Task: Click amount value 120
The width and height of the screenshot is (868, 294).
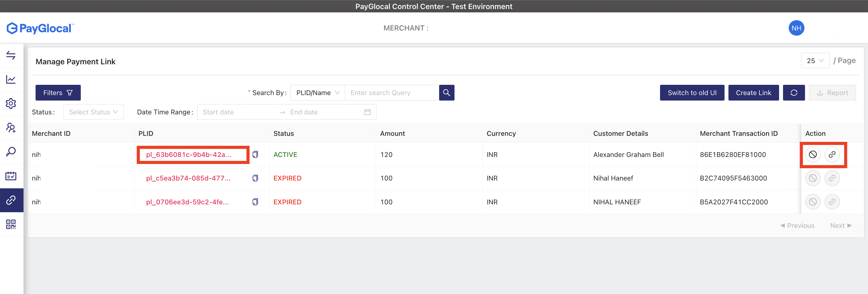Action: tap(386, 155)
